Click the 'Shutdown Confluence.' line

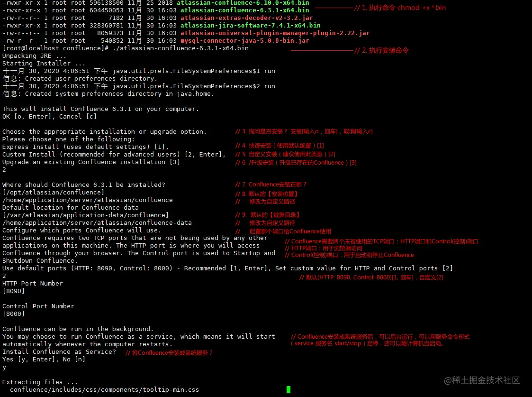40,260
